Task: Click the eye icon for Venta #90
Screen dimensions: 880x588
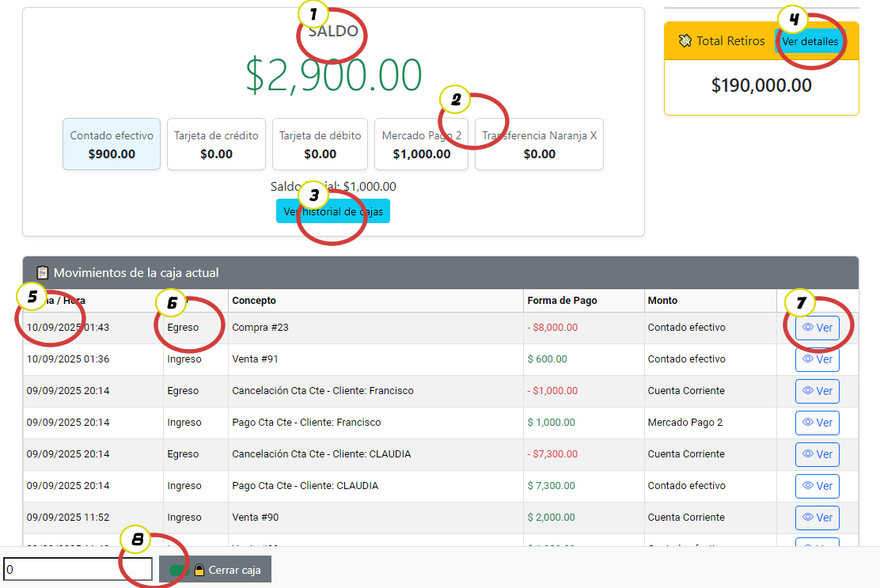Action: tap(808, 518)
